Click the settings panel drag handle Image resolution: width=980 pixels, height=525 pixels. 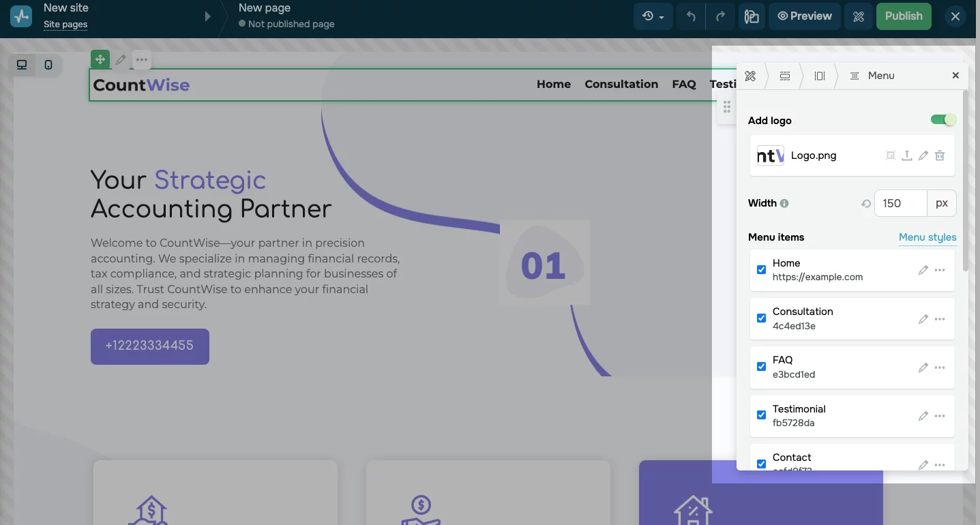[x=727, y=107]
